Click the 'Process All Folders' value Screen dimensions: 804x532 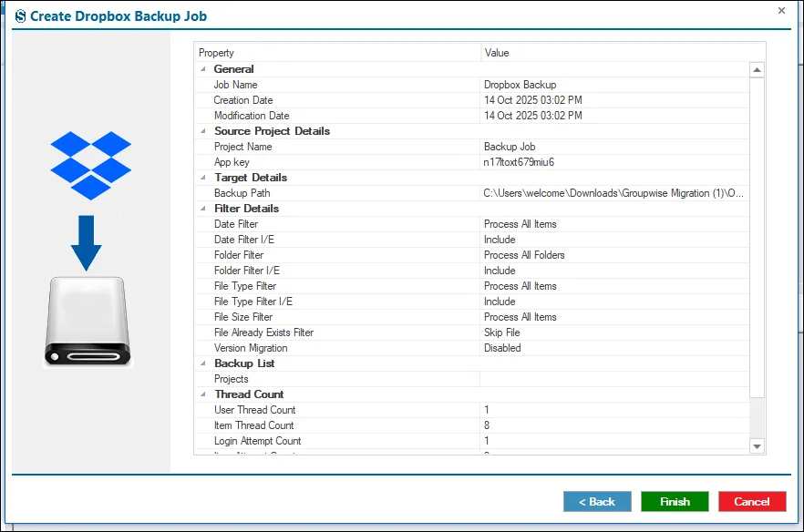click(524, 255)
